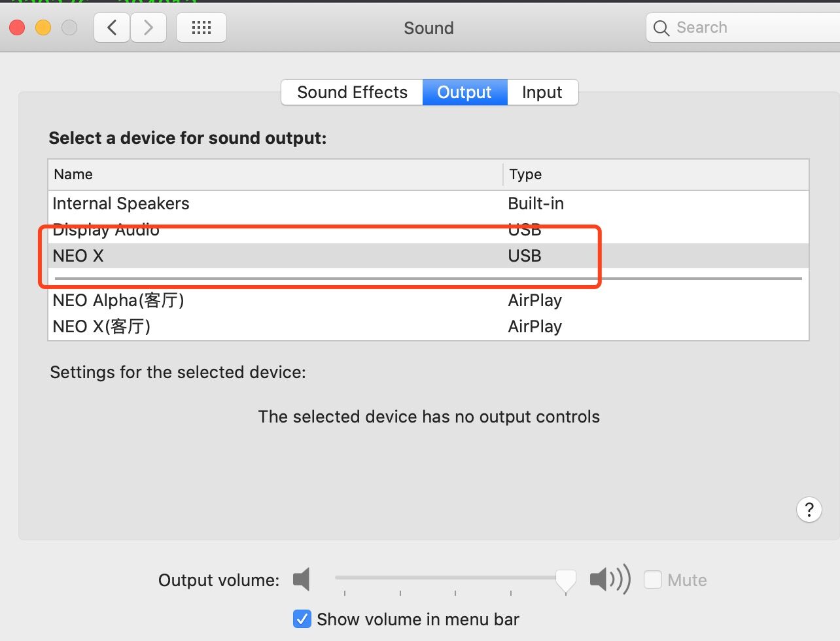Choose NEO Alpha(客厅) AirPlay device
The height and width of the screenshot is (641, 840).
(429, 300)
